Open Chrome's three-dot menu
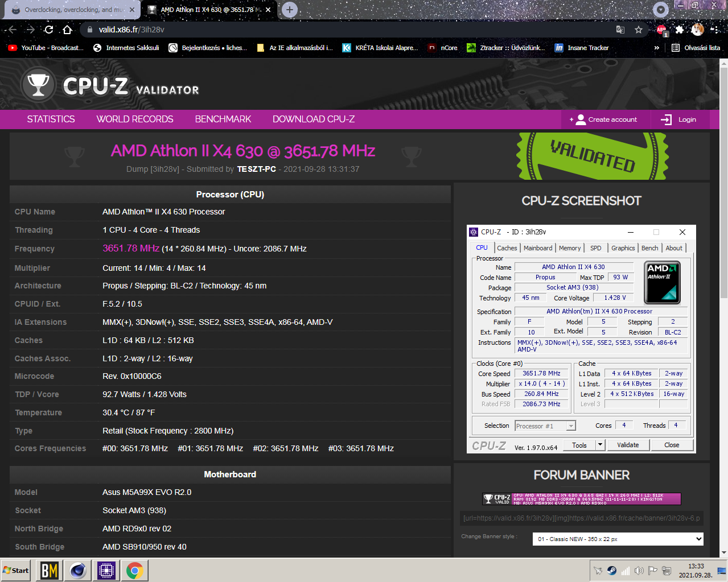Viewport: 728px width, 582px height. (715, 30)
